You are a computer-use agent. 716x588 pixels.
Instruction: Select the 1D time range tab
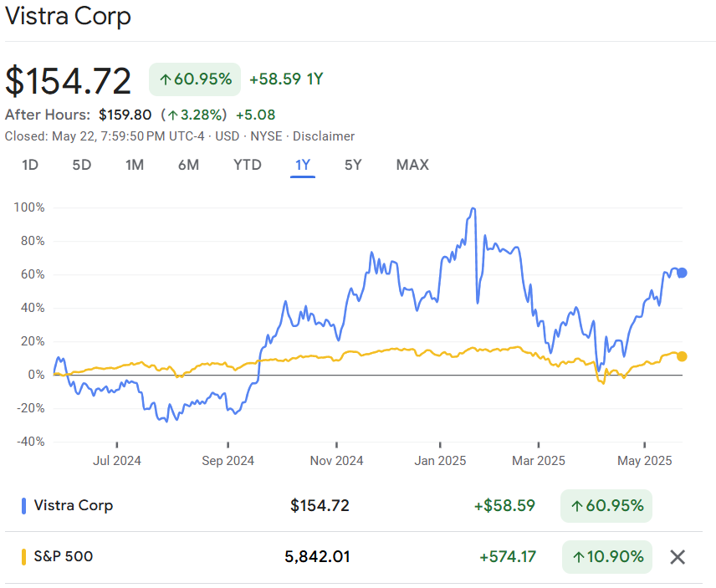pyautogui.click(x=30, y=165)
